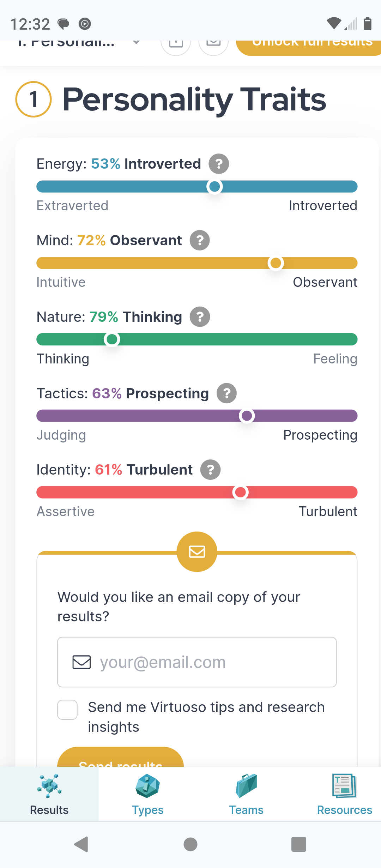381x868 pixels.
Task: Open the Turbulent identity help icon
Action: pyautogui.click(x=211, y=470)
